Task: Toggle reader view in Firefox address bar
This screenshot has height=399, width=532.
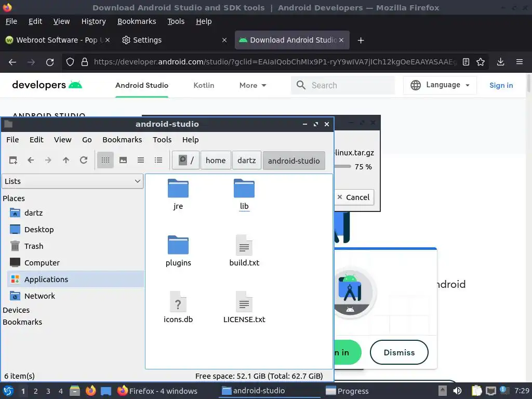Action: [x=466, y=62]
